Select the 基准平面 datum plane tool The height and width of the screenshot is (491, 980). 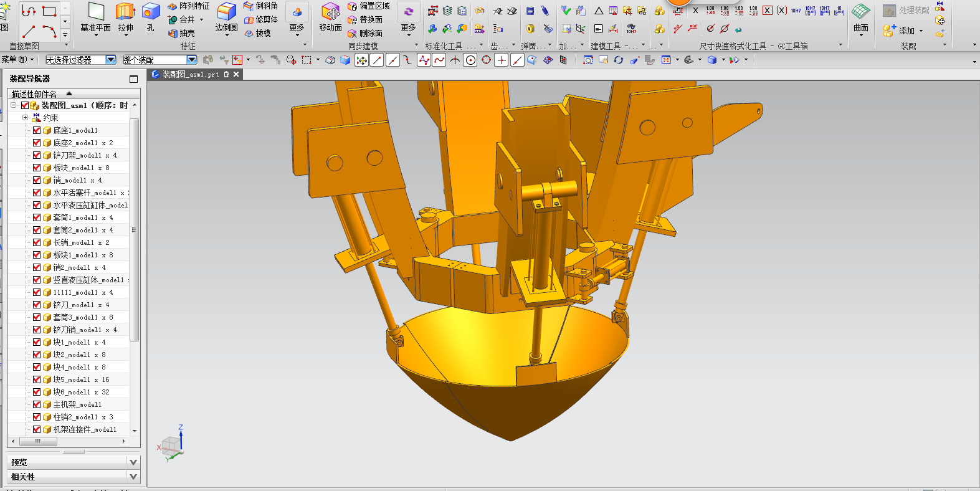coord(95,17)
